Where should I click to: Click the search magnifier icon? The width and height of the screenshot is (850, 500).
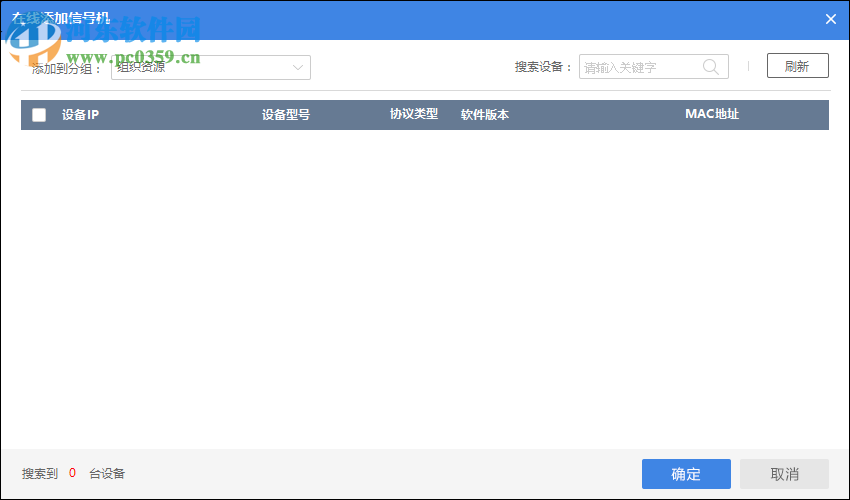[710, 67]
